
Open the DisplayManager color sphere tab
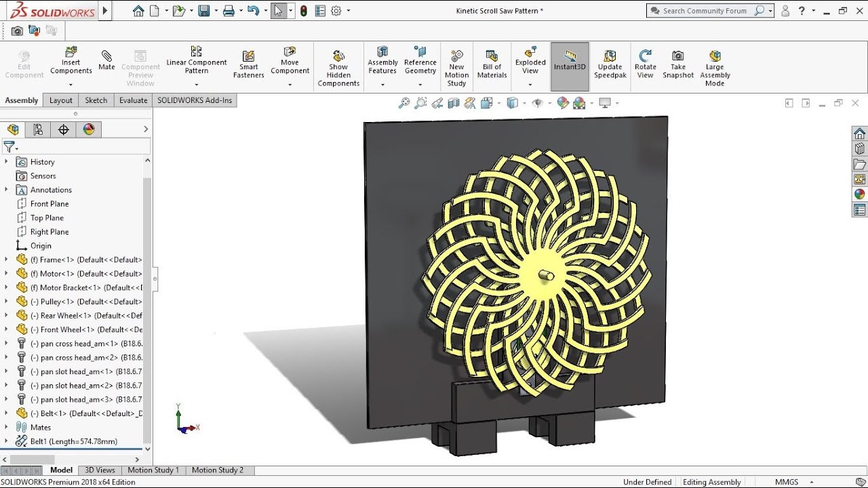(89, 129)
